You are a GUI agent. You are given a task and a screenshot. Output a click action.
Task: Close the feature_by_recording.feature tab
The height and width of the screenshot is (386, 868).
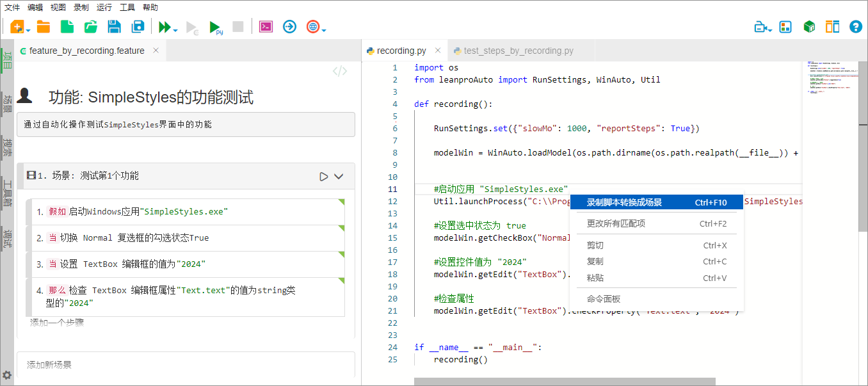(x=156, y=50)
